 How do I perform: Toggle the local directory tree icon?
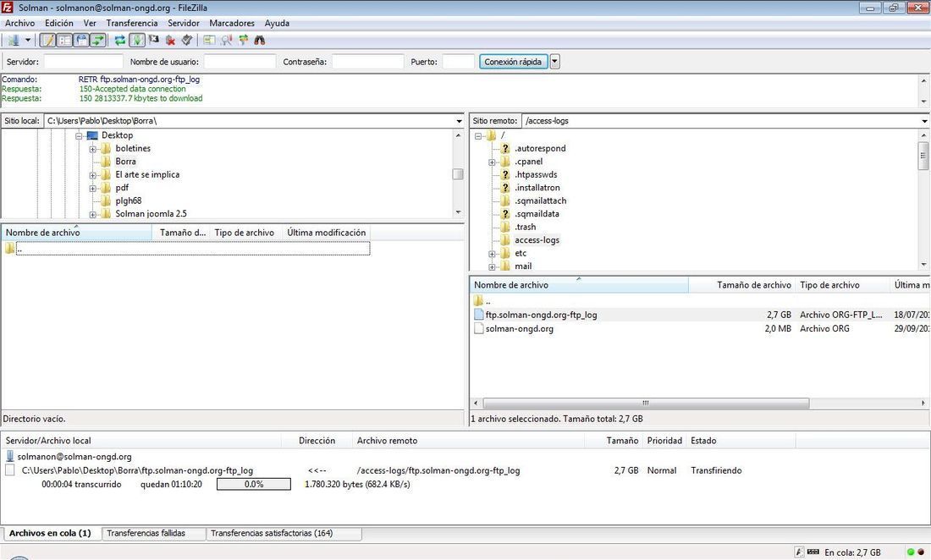tap(64, 41)
